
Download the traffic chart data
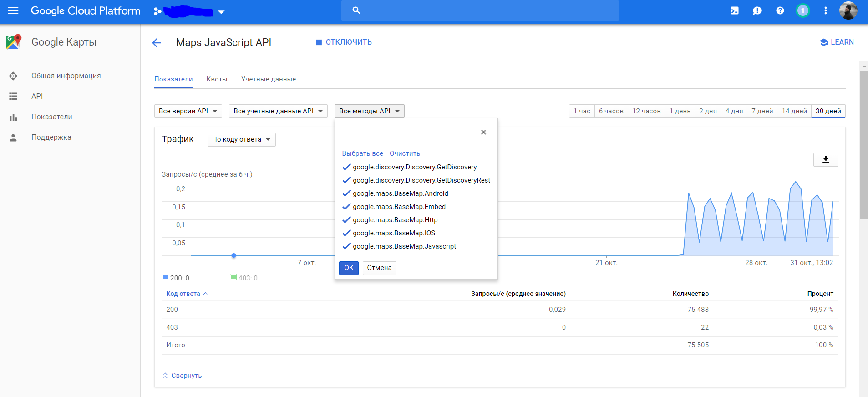click(826, 160)
